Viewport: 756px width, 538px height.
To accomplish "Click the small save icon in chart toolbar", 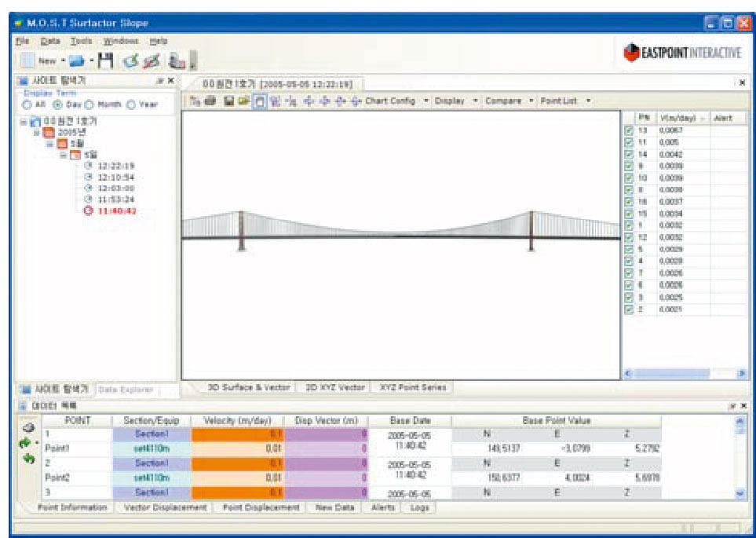I will [x=229, y=101].
